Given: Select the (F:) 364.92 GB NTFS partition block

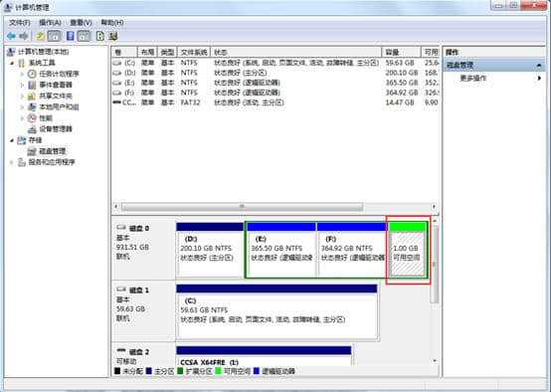Looking at the screenshot, I should pos(352,250).
